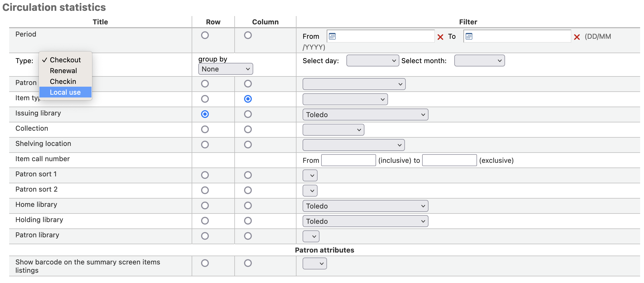
Task: Open the Select day dropdown
Action: point(372,60)
